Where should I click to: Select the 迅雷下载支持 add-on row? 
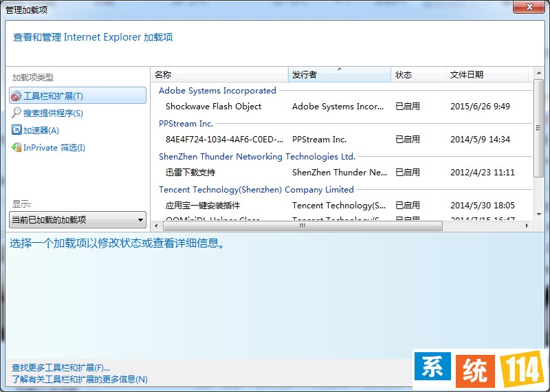[x=190, y=173]
